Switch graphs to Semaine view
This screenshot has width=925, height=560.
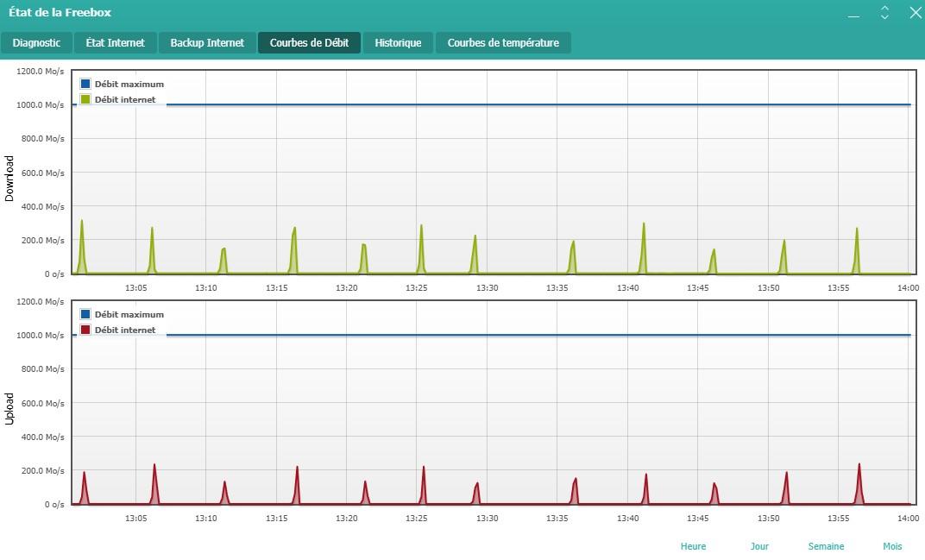tap(826, 546)
